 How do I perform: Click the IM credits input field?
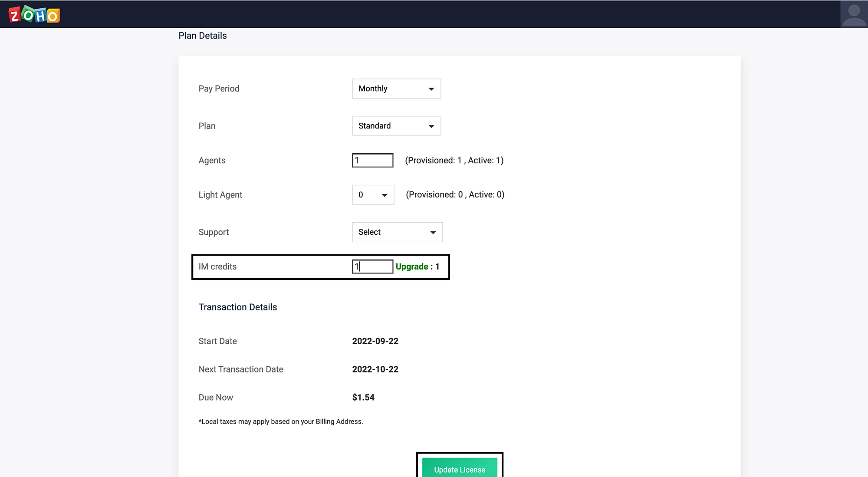[x=372, y=266]
